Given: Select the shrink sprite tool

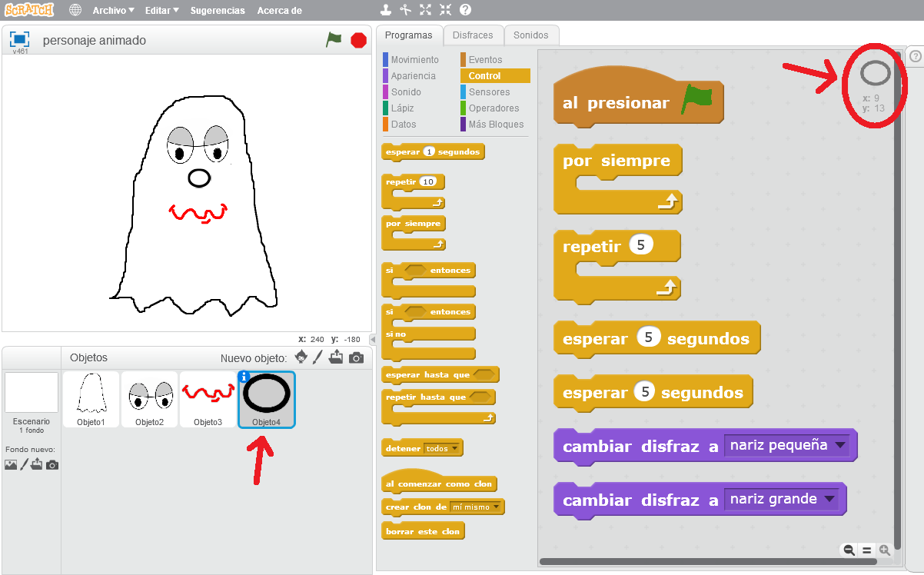Looking at the screenshot, I should coord(444,10).
